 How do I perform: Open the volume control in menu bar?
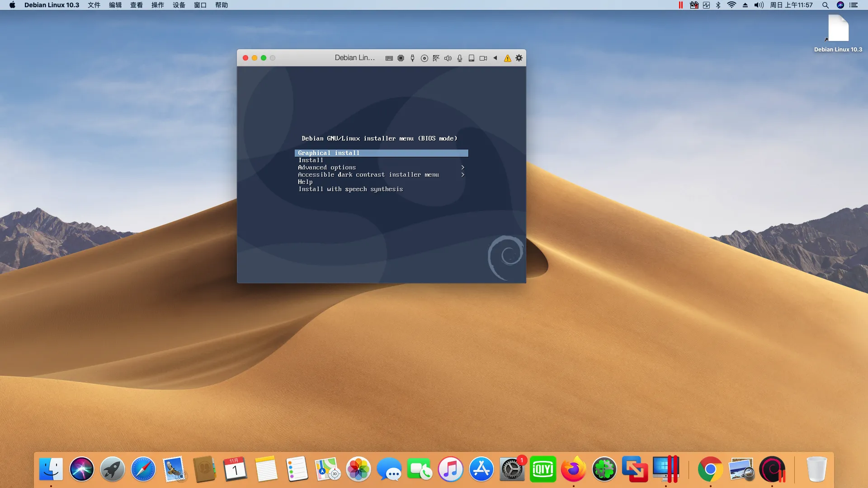[759, 5]
